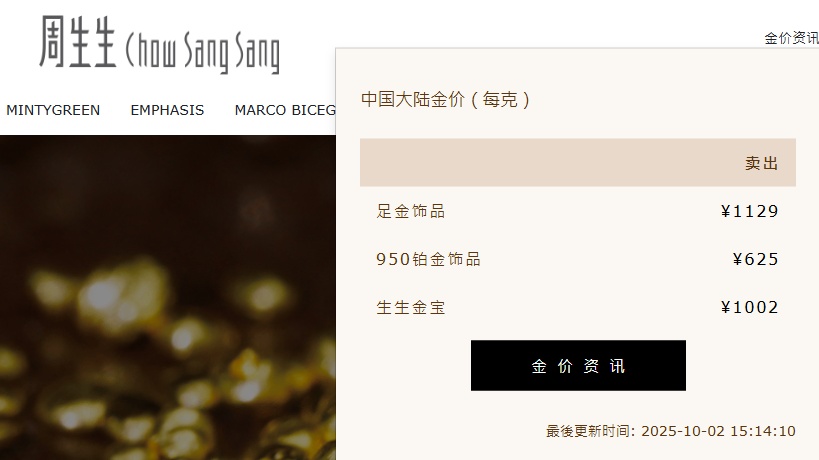Click the beige 卖出 table header bar

[x=578, y=162]
